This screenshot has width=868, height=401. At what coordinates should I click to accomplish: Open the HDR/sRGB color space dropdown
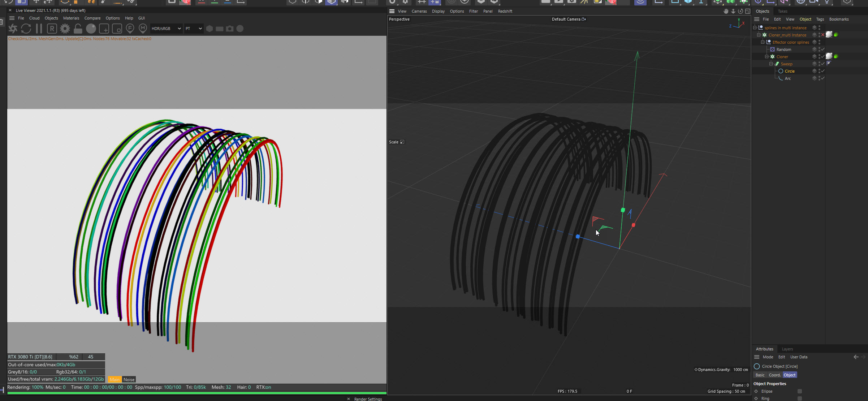click(166, 29)
